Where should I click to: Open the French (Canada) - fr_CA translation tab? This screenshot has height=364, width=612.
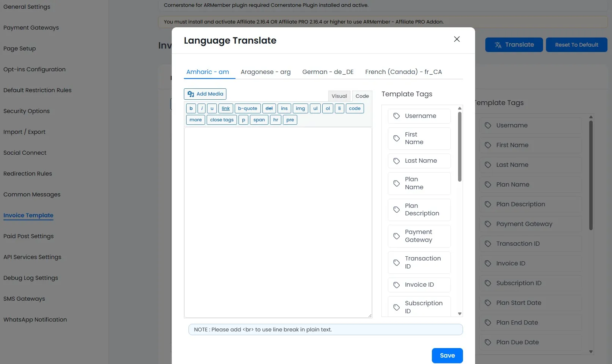(x=403, y=72)
